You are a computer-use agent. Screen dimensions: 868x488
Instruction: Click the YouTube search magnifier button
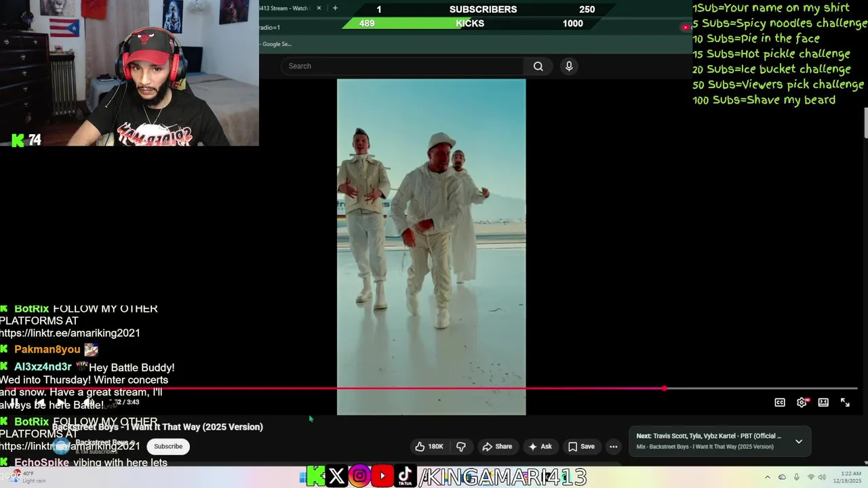coord(538,66)
